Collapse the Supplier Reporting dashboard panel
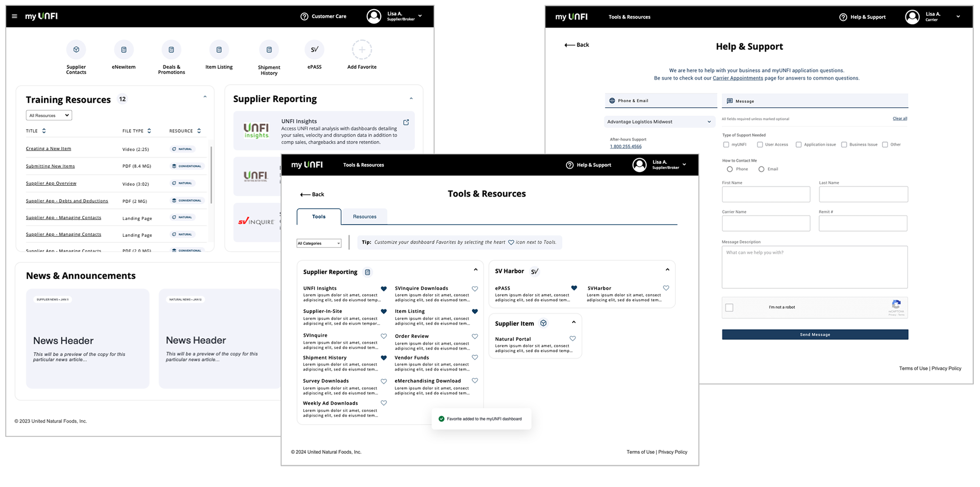This screenshot has width=980, height=487. [411, 99]
